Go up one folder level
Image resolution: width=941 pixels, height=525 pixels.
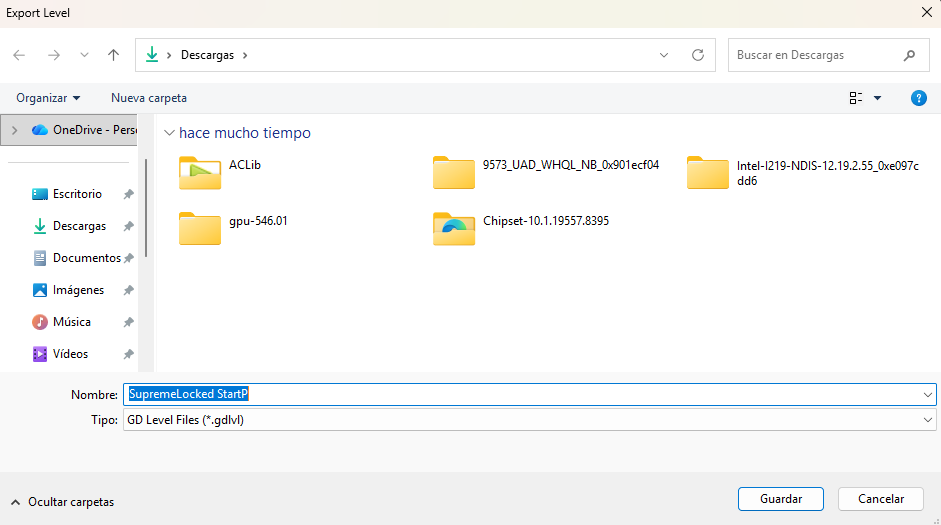click(x=113, y=55)
